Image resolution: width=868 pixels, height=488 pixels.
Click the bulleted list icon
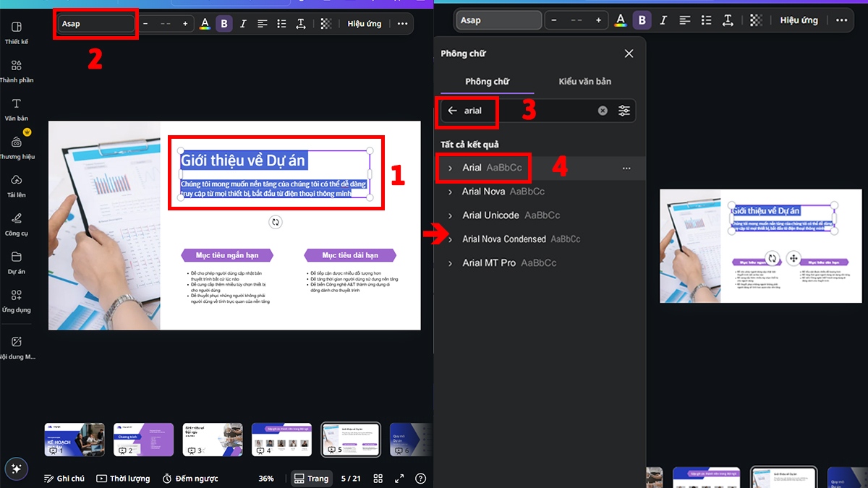coord(281,22)
